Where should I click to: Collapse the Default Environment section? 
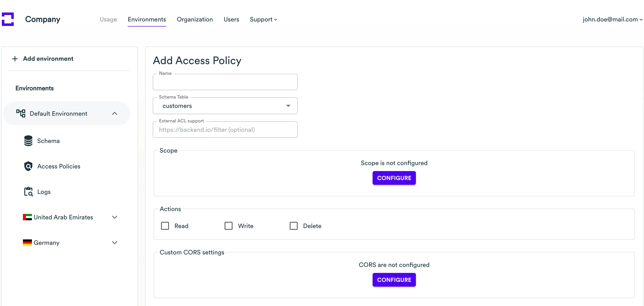click(x=114, y=113)
